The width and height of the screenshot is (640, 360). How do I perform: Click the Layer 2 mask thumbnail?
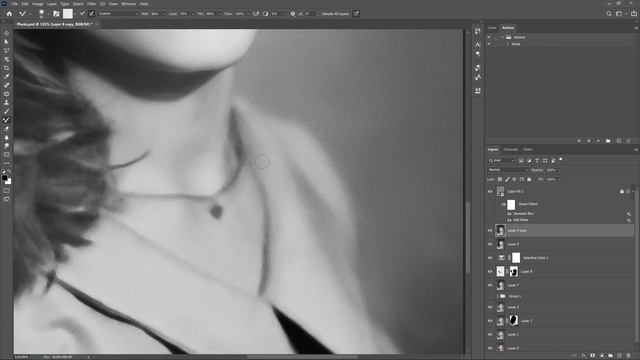[x=514, y=320]
